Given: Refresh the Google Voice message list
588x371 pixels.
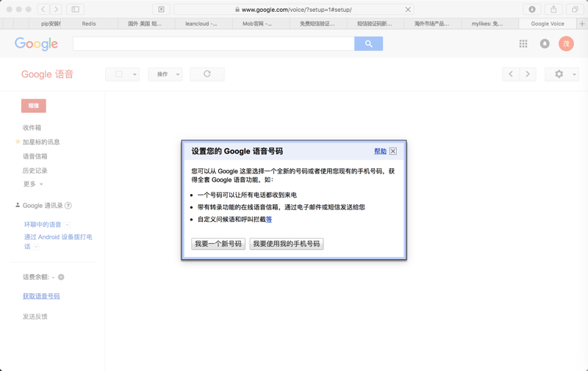Looking at the screenshot, I should (x=207, y=74).
